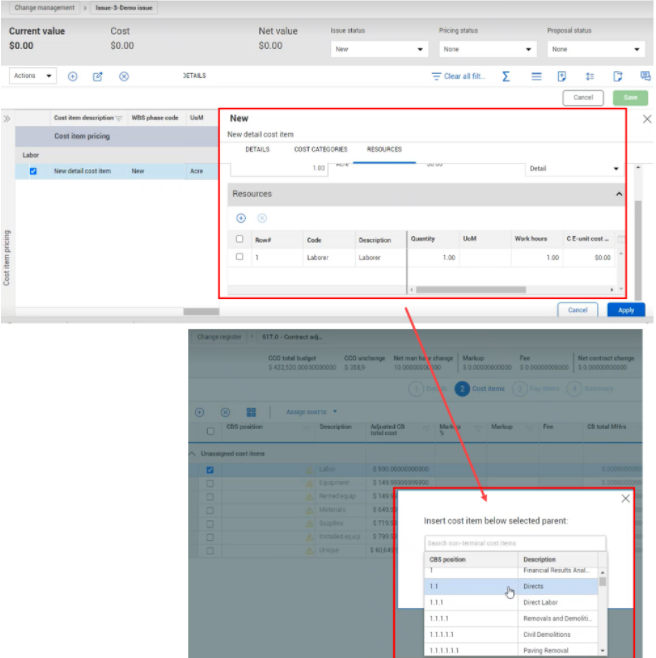Close the Insert cost item dialog

pos(626,498)
